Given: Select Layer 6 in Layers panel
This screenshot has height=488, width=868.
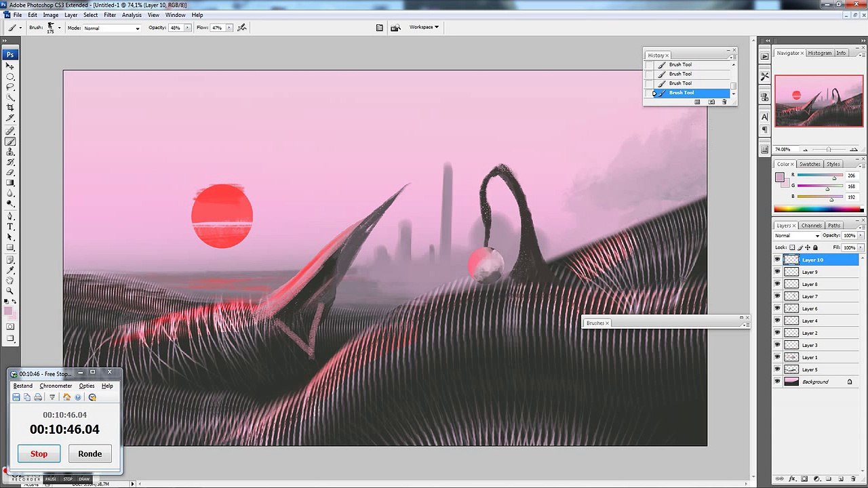Looking at the screenshot, I should pos(817,308).
